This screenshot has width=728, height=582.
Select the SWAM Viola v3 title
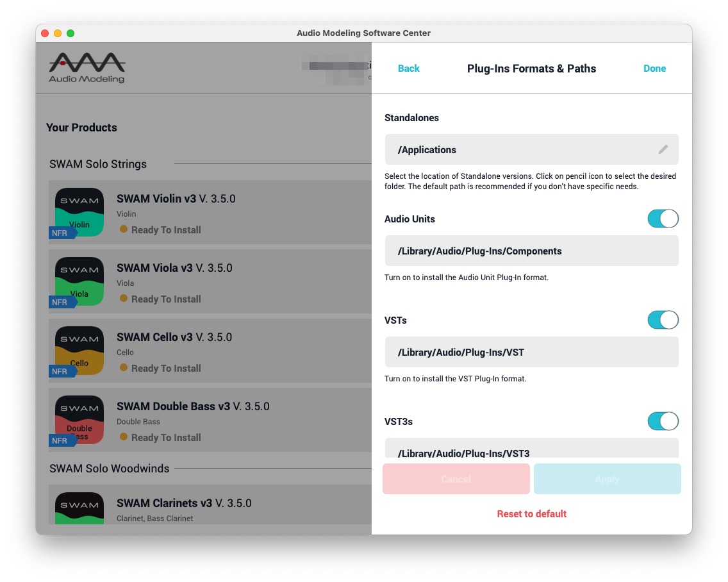click(154, 268)
